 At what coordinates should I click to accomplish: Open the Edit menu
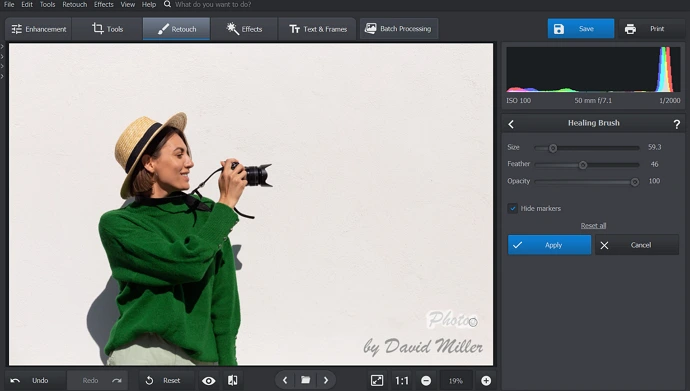coord(27,4)
